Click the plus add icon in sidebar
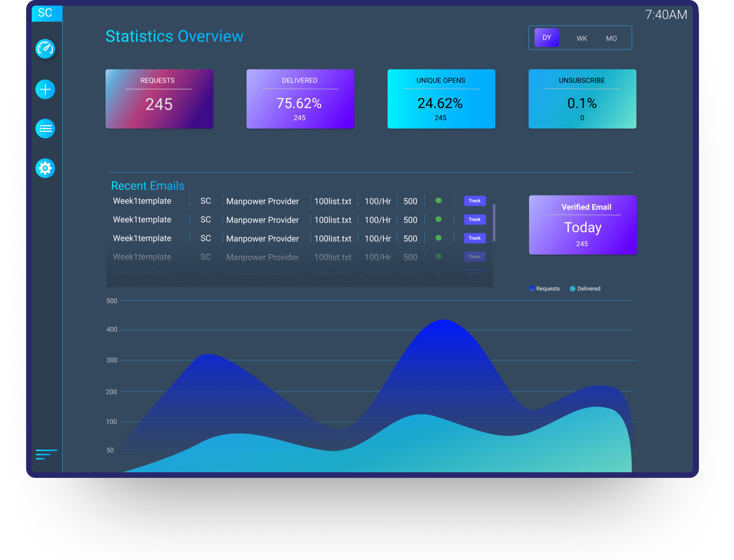Screen dimensions: 734x560 pos(45,89)
